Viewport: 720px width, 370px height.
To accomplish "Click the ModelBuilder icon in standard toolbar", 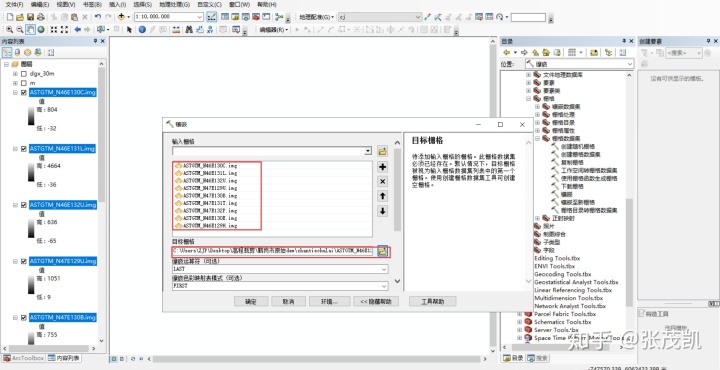I will [x=279, y=17].
